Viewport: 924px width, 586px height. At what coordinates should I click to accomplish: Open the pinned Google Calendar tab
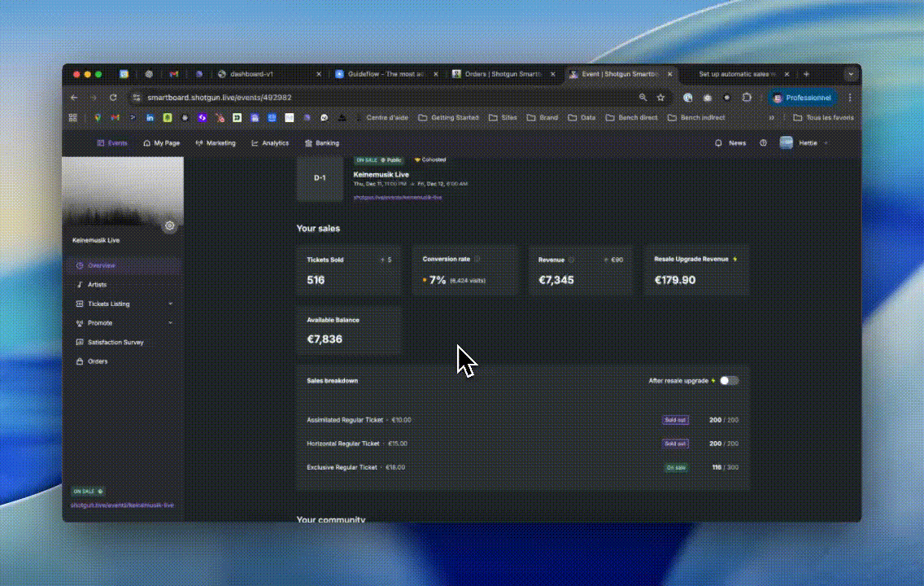124,74
